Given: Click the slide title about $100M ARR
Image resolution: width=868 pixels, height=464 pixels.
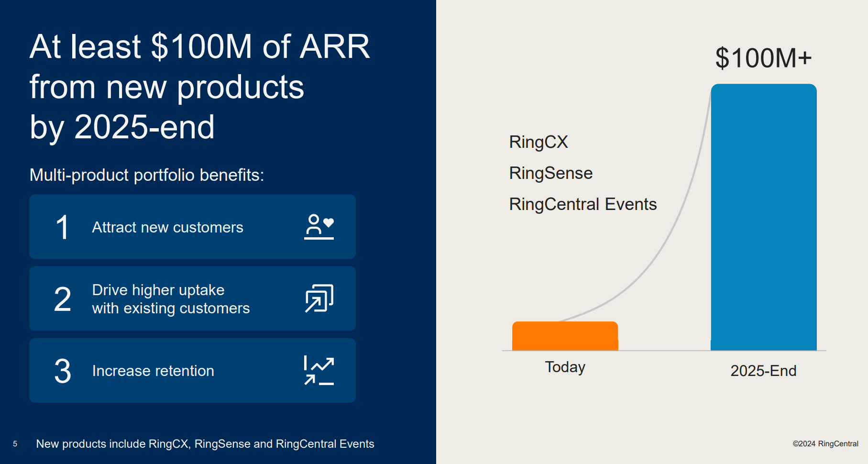Looking at the screenshot, I should click(200, 87).
